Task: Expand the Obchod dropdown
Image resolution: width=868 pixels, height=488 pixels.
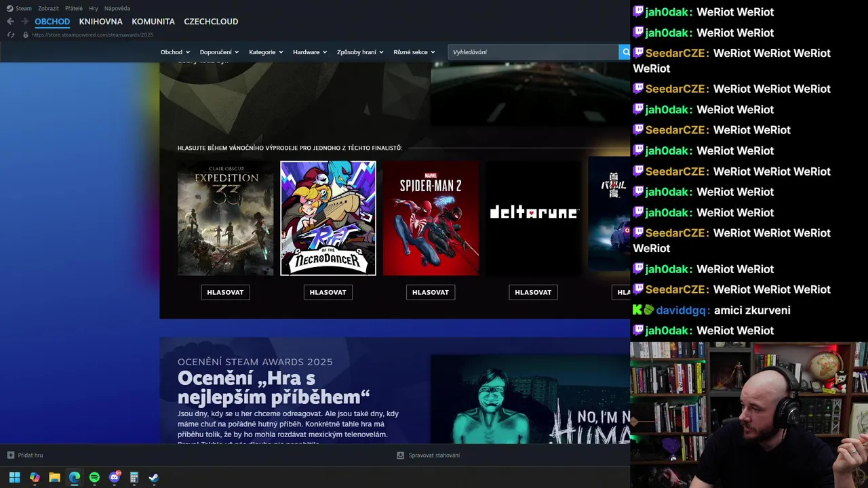Action: [175, 52]
